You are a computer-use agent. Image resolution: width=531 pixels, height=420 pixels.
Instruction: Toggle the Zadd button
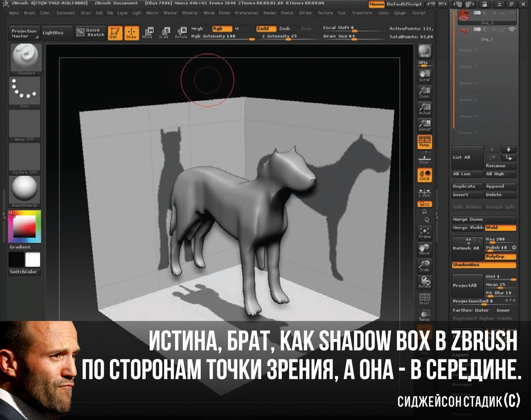tap(265, 29)
